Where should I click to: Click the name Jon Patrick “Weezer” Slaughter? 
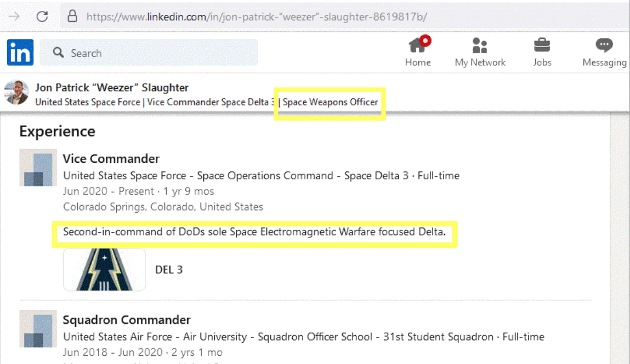click(112, 88)
